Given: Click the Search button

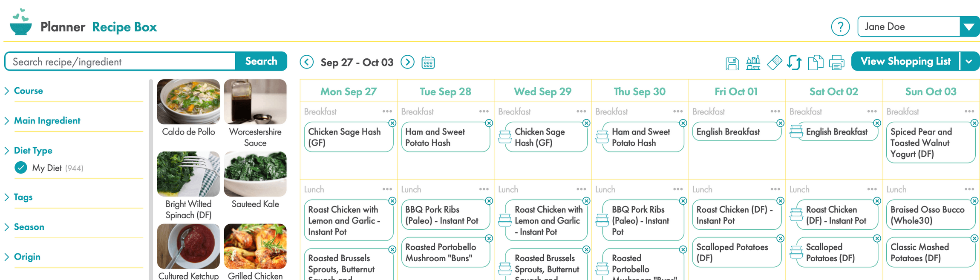Looking at the screenshot, I should pos(261,61).
